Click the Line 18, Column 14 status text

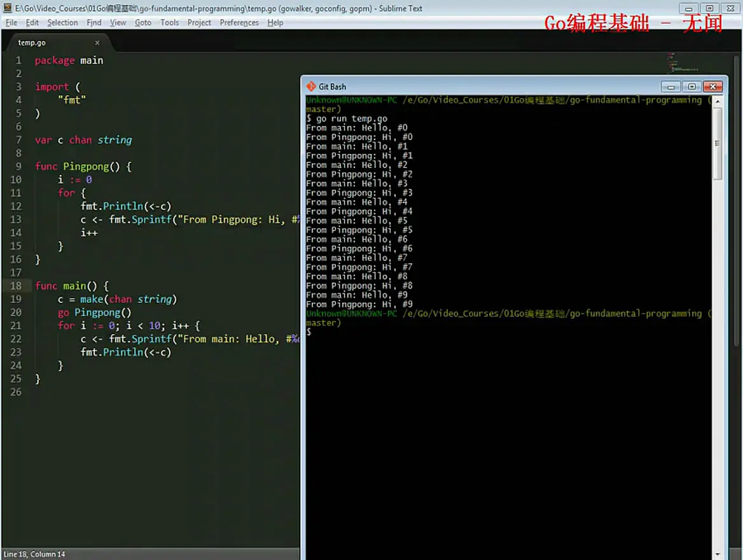(x=34, y=554)
